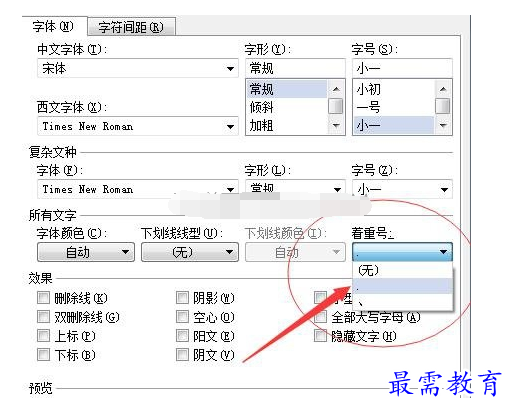510x415 pixels.
Task: Enable the 上标 checkbox
Action: [x=43, y=336]
